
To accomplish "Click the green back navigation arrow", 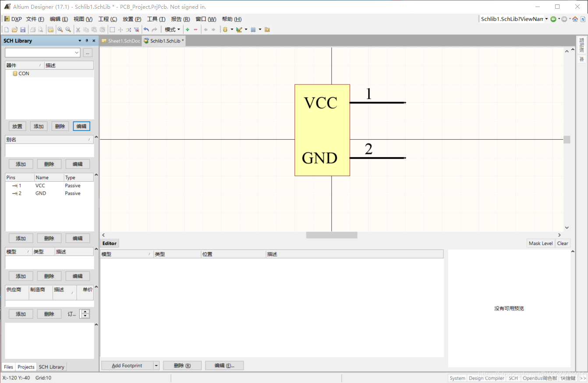I will click(553, 19).
